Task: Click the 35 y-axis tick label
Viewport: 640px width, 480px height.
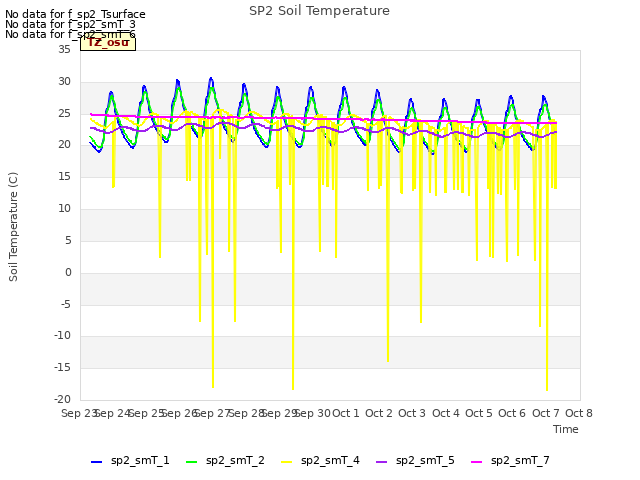Action: click(64, 49)
